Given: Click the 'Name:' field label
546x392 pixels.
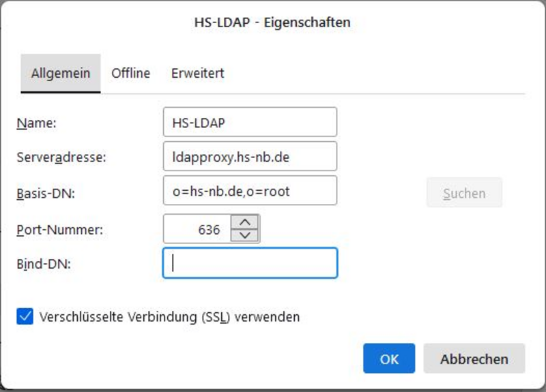Looking at the screenshot, I should 37,123.
